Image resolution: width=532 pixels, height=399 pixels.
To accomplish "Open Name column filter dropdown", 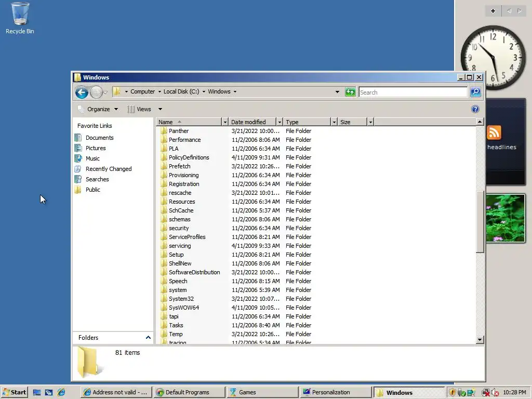I will 224,122.
